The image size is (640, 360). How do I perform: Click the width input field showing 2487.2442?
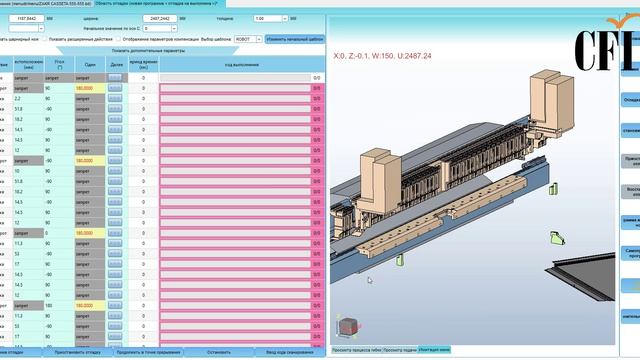[160, 18]
